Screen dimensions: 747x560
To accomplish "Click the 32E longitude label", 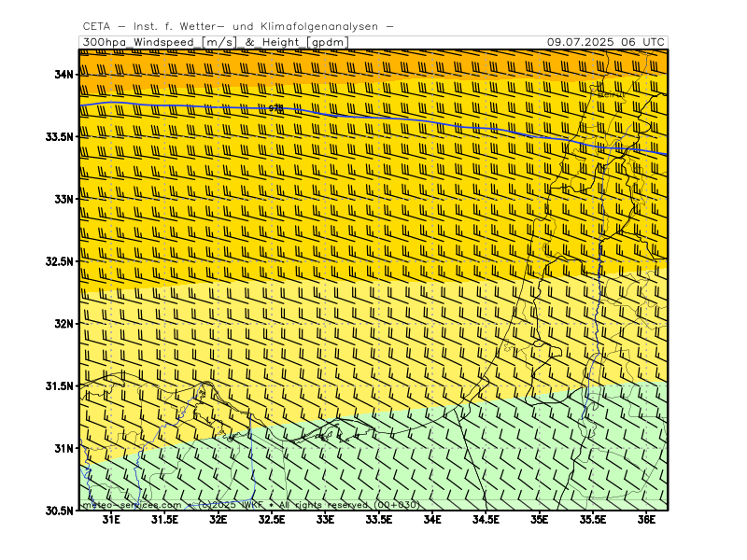I will click(x=218, y=520).
